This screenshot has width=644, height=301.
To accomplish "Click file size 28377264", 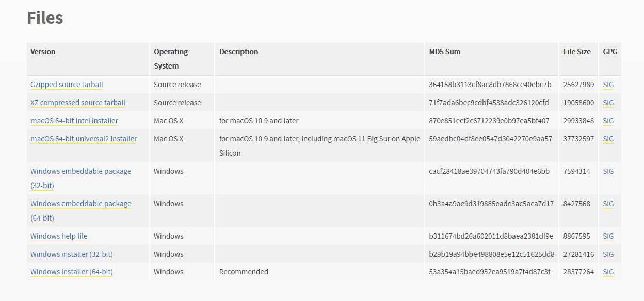I will (578, 272).
